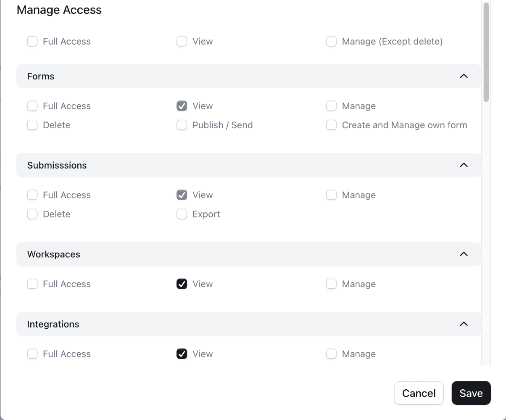Enable Full Access under Integrations

point(32,354)
